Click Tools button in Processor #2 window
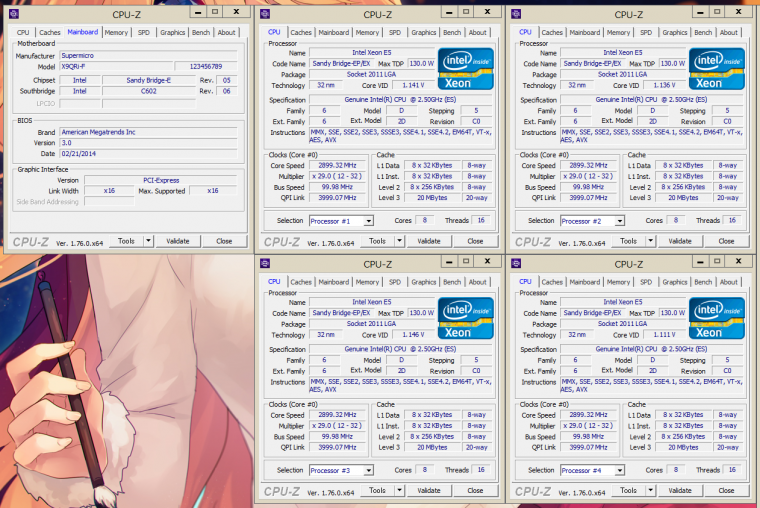The height and width of the screenshot is (508, 760). pyautogui.click(x=628, y=241)
